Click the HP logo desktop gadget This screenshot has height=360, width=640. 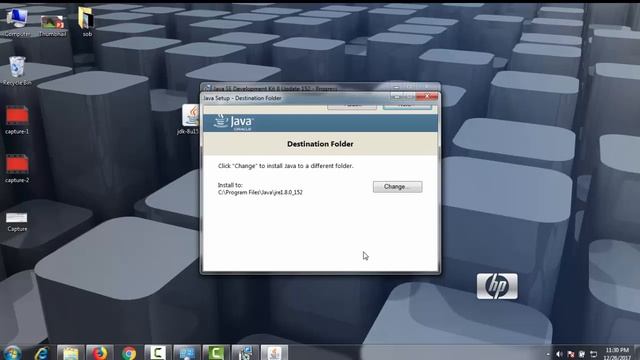[x=497, y=286]
